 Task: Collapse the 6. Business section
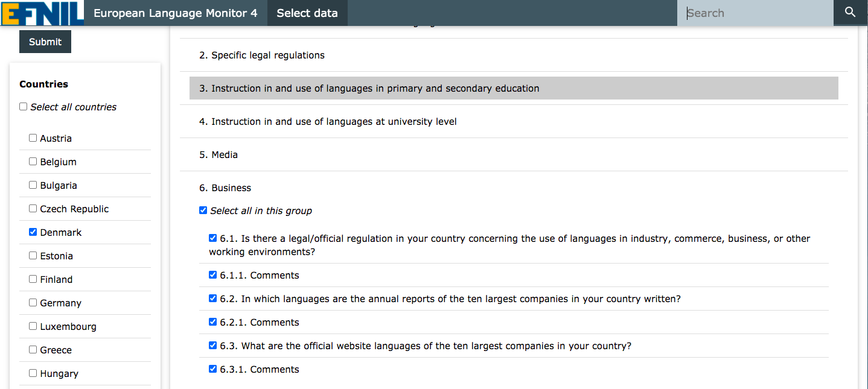tap(225, 188)
